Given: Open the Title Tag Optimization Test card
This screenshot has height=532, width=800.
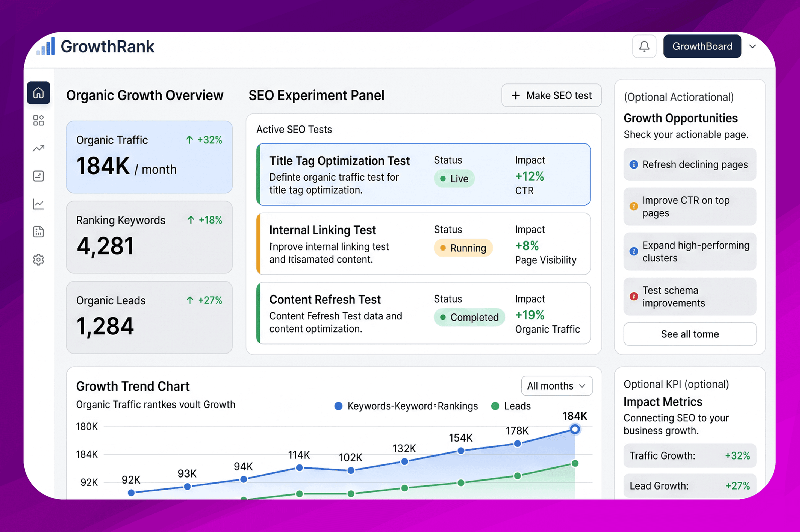Looking at the screenshot, I should click(424, 175).
